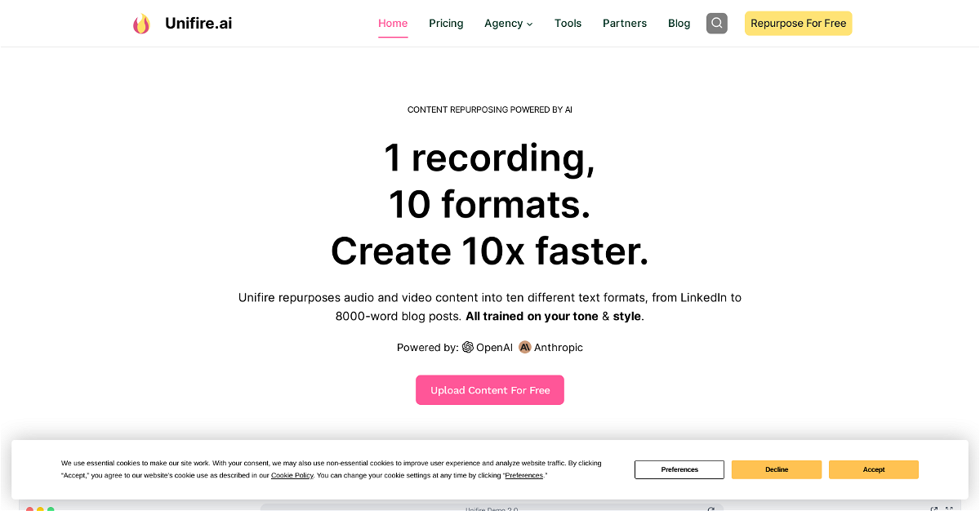Open the Blog page
Viewport: 980px width, 511px height.
coord(679,24)
